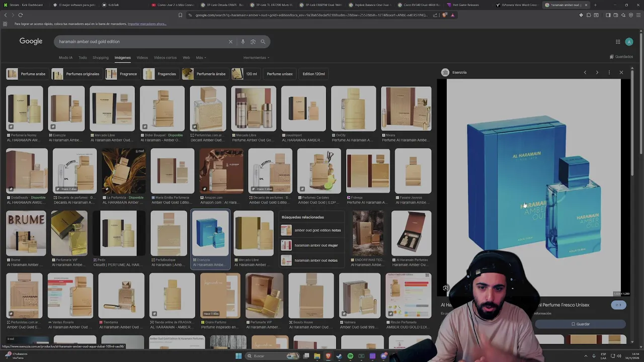Viewport: 644px width, 362px height.
Task: Apply Perfumes originales filter chip
Action: 76,74
